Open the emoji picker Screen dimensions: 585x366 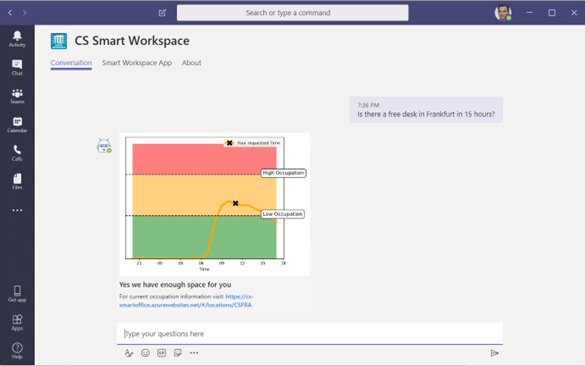click(x=146, y=353)
